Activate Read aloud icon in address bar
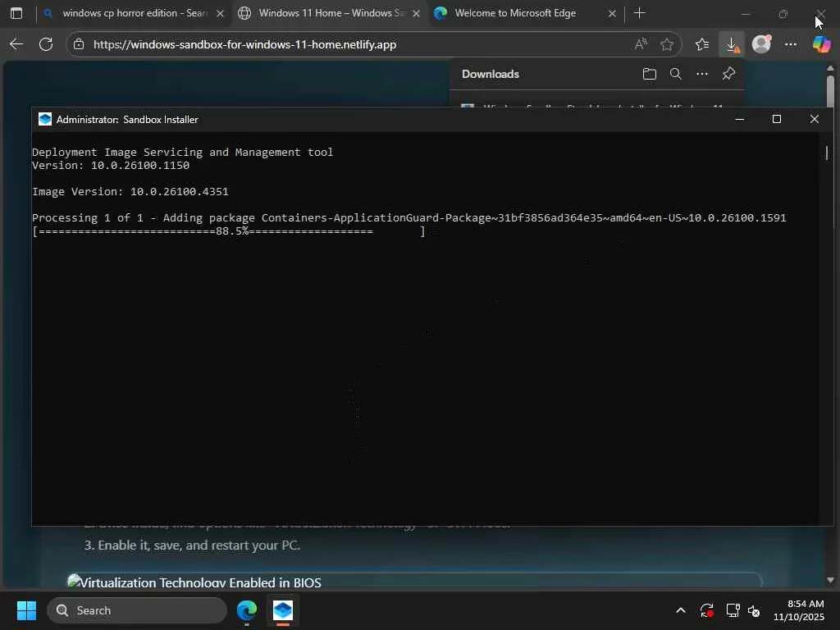This screenshot has height=630, width=840. click(641, 44)
